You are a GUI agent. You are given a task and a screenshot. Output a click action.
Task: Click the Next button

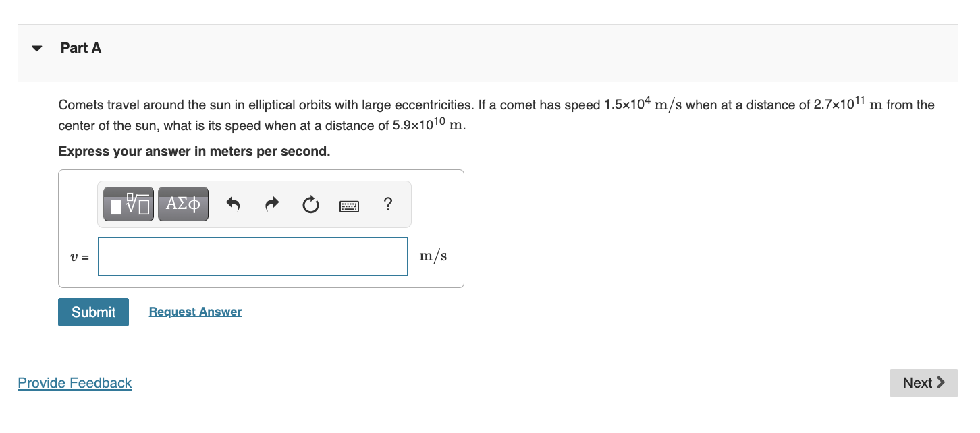click(x=923, y=382)
